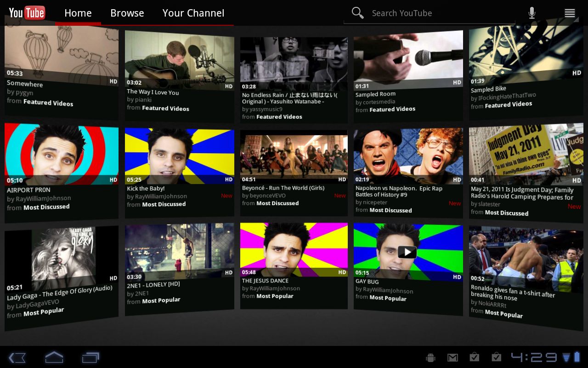588x368 pixels.
Task: Open the Android debug notification icon
Action: point(430,357)
